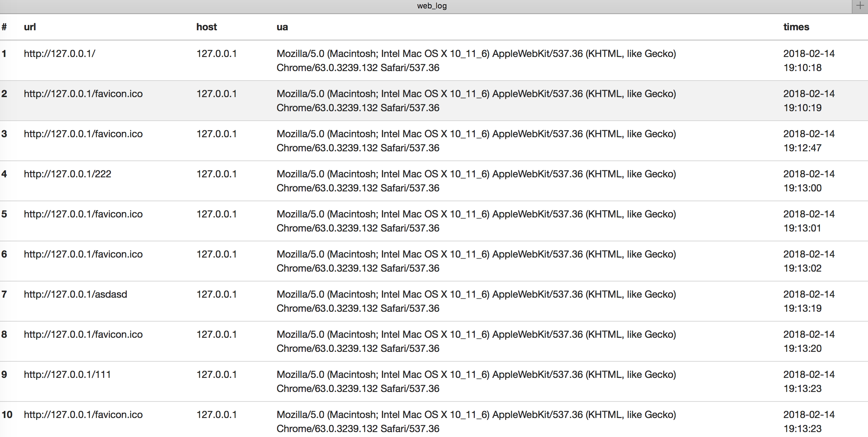This screenshot has width=868, height=437.
Task: Select times cell 2018-02-14 19:13:00
Action: coord(809,181)
